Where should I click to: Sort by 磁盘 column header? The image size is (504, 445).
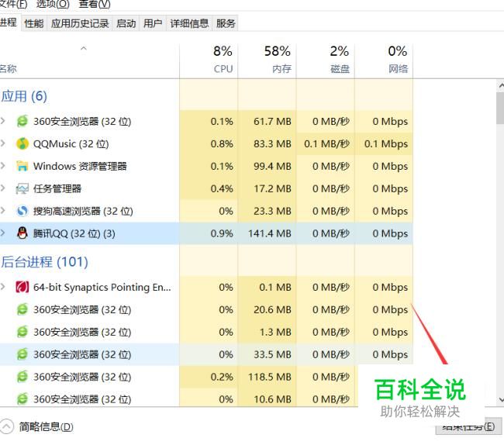tap(326, 60)
